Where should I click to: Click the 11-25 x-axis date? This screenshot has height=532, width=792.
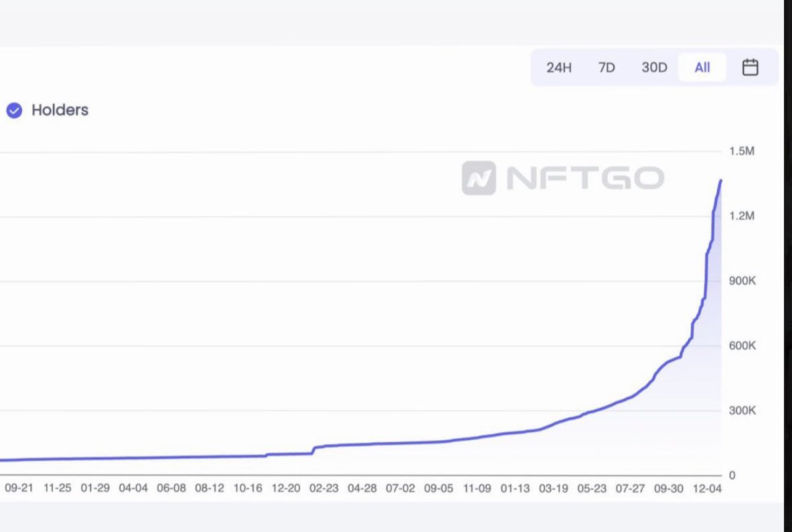(57, 488)
